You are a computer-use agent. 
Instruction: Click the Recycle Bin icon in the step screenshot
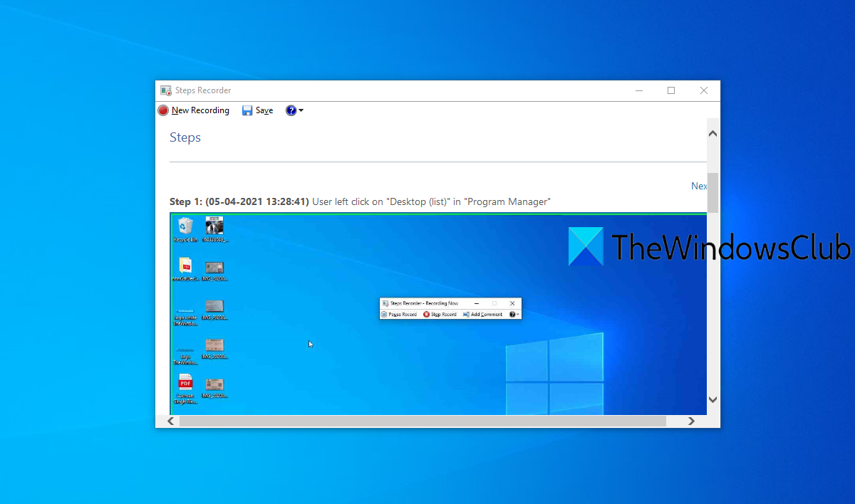185,230
